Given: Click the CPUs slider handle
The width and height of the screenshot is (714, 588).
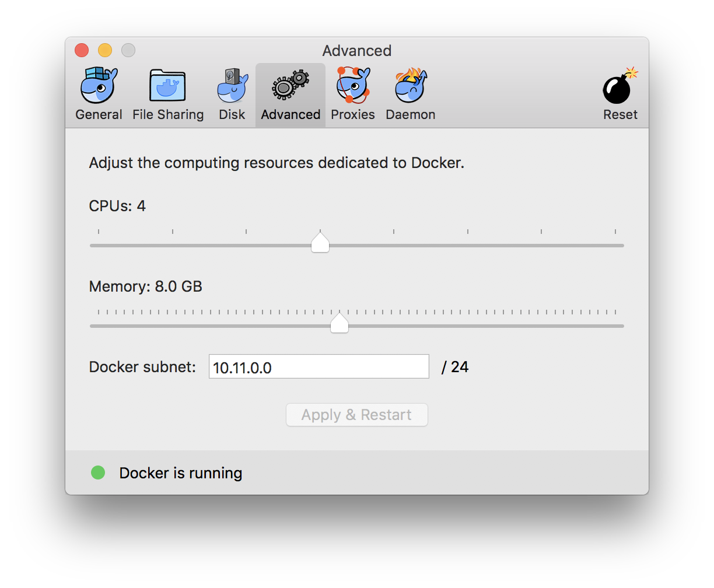Looking at the screenshot, I should 320,243.
